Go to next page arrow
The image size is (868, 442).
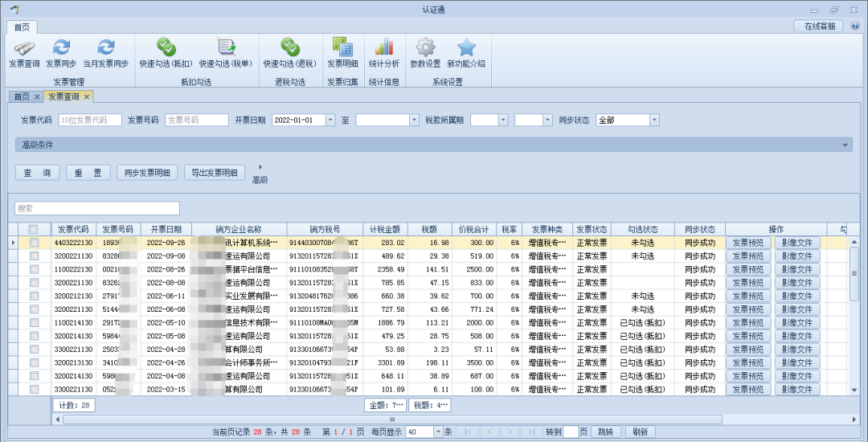click(x=510, y=432)
